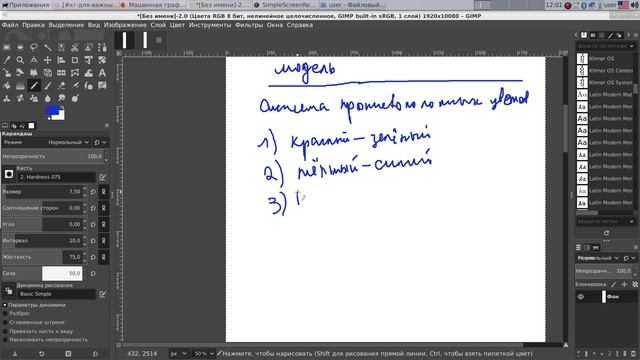Select the Move tool

(47, 60)
